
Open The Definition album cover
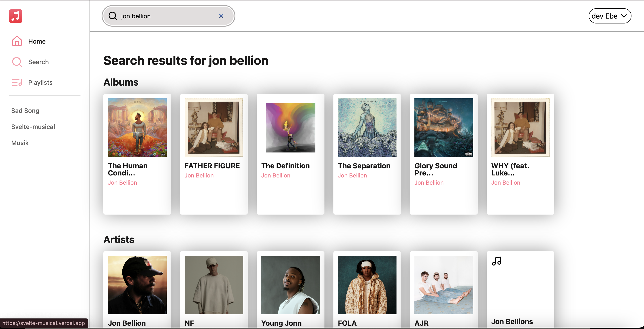click(x=290, y=128)
